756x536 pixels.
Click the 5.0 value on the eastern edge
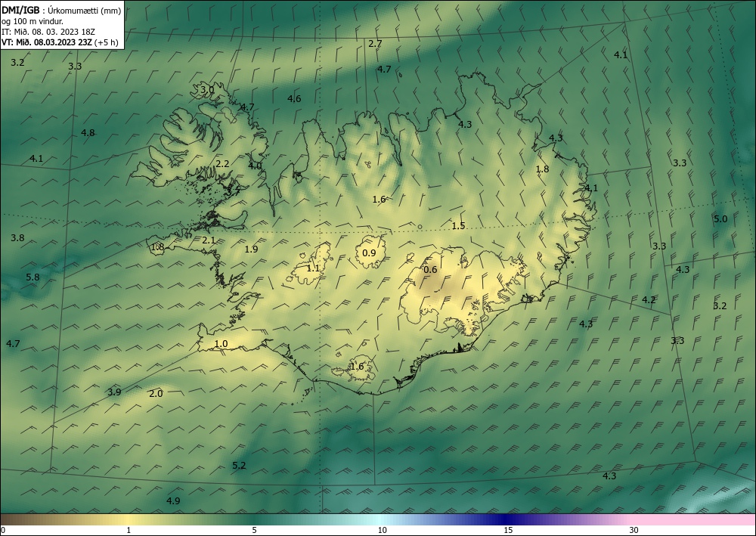[720, 218]
